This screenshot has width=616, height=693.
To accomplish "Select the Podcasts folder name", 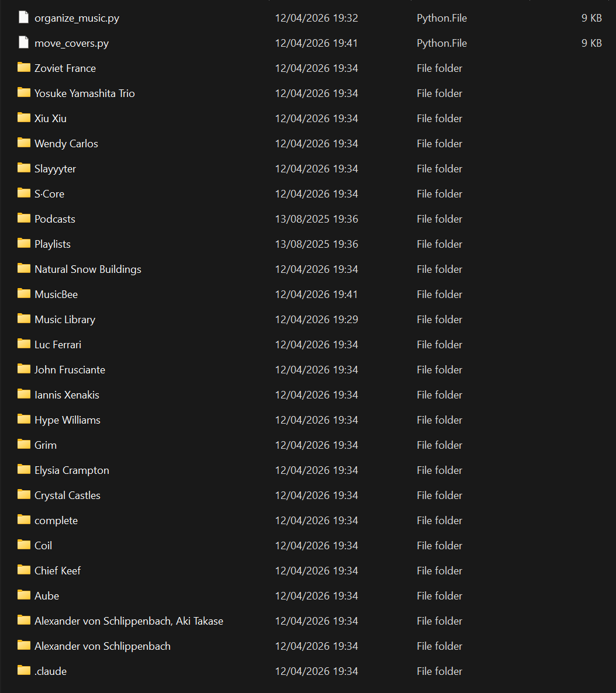I will [55, 219].
